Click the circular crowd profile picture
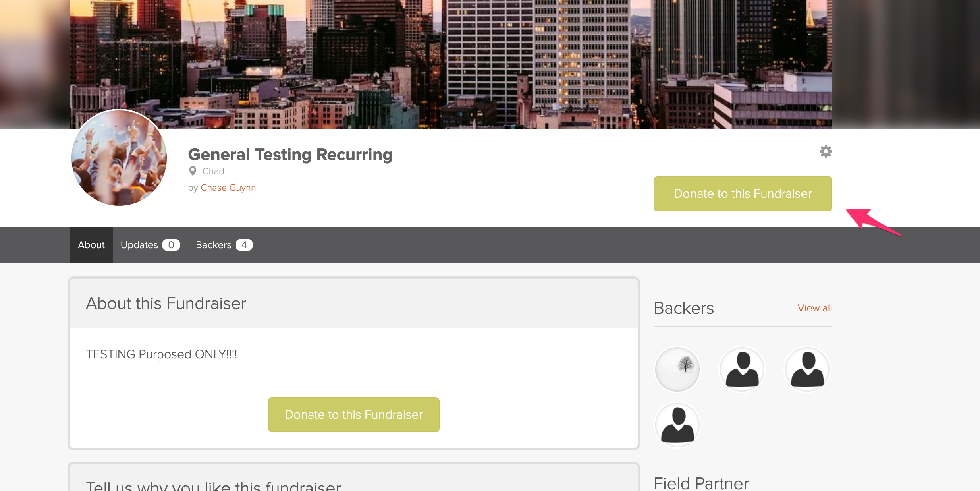This screenshot has width=980, height=491. [x=119, y=158]
